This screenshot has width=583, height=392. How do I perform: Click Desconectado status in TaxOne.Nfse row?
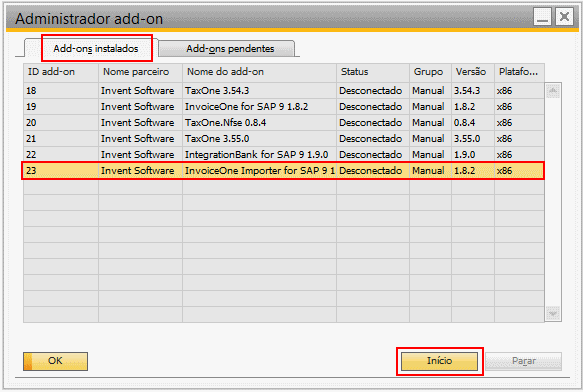373,123
